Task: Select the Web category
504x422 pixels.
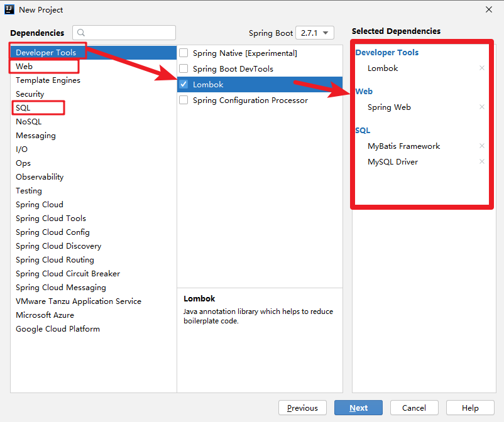Action: coord(94,66)
